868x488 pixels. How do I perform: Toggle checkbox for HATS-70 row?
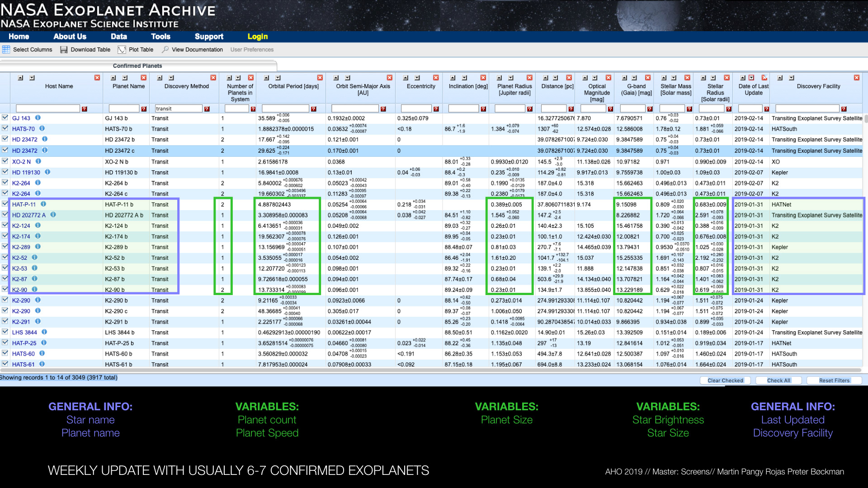point(5,128)
